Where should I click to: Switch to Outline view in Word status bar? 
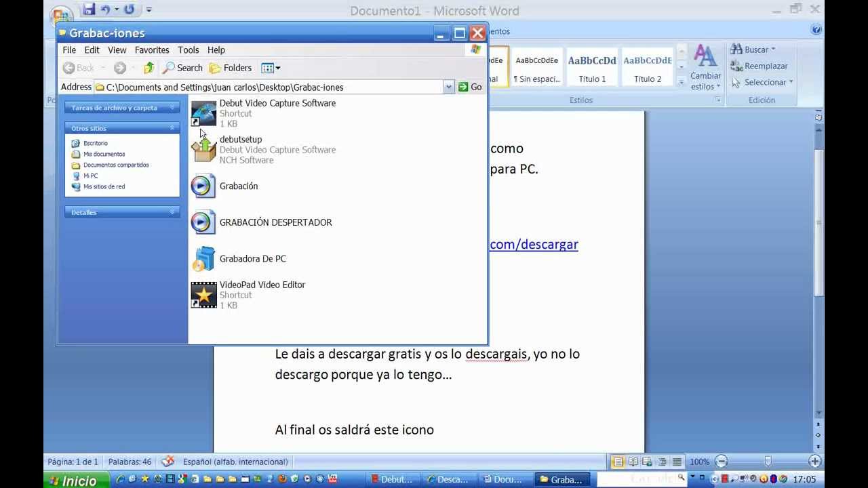coord(663,462)
